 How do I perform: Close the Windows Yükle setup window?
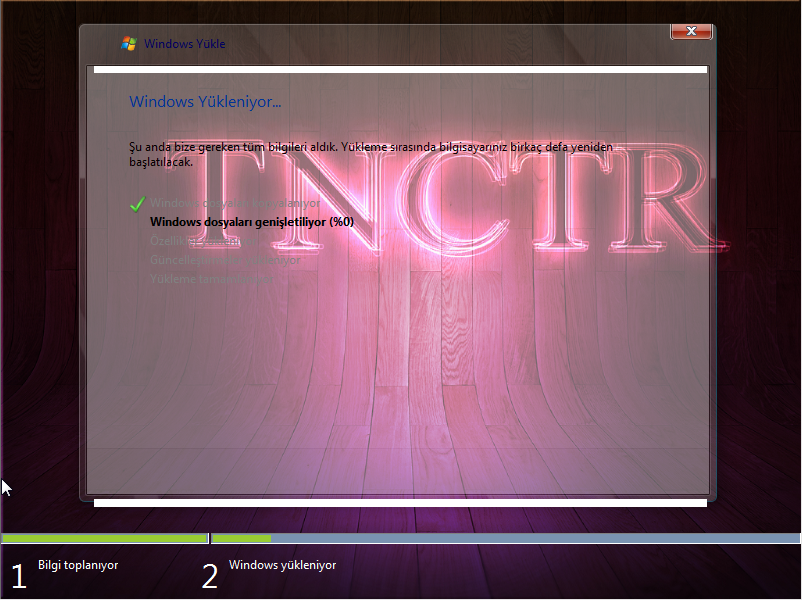(x=691, y=32)
